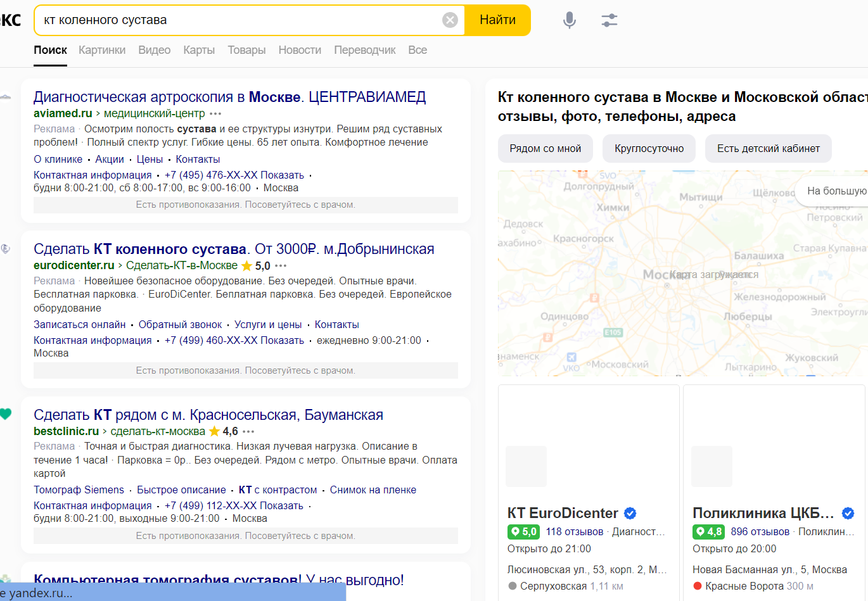Open the three-dot menu next to eurodicenter.ru

tap(281, 266)
